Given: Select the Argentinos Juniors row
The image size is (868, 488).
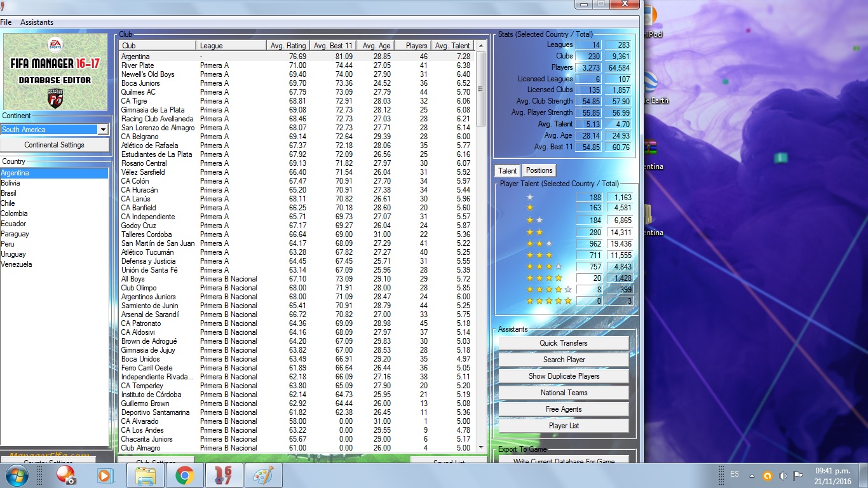Looking at the screenshot, I should (x=297, y=297).
